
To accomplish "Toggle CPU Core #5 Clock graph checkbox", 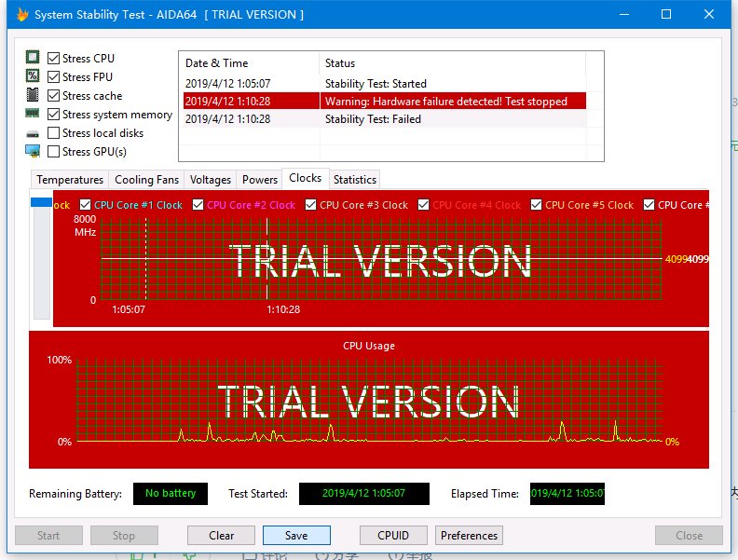I will pyautogui.click(x=536, y=205).
